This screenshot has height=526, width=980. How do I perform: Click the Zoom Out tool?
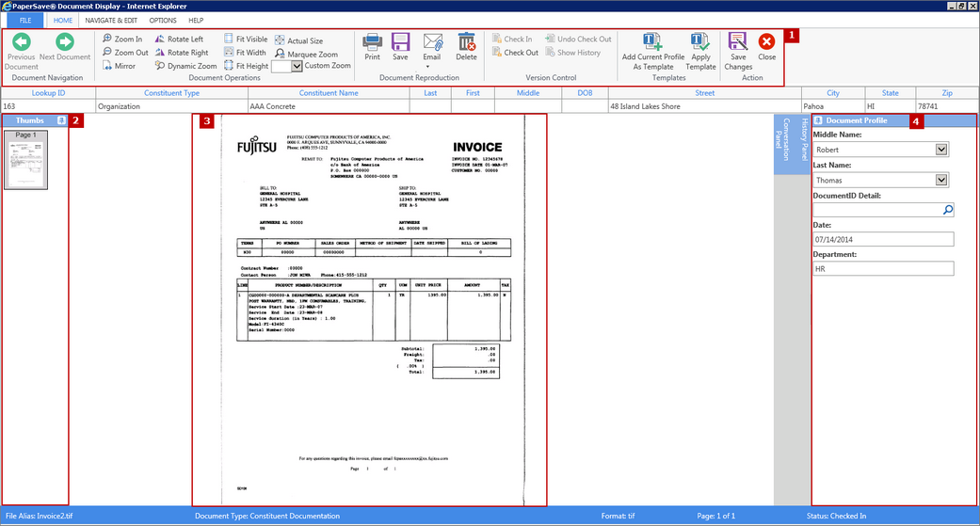[x=125, y=53]
